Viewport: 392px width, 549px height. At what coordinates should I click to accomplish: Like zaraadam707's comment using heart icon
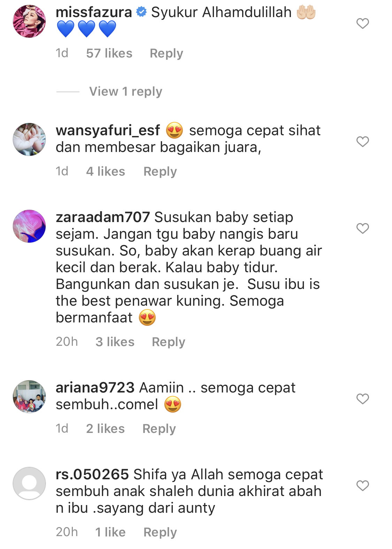coord(362,228)
